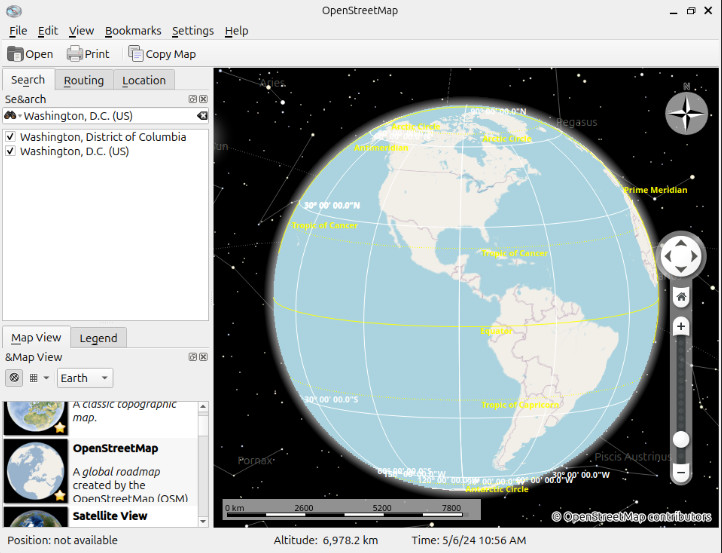Select the Satellite View theme
The width and height of the screenshot is (722, 553).
coord(100,516)
